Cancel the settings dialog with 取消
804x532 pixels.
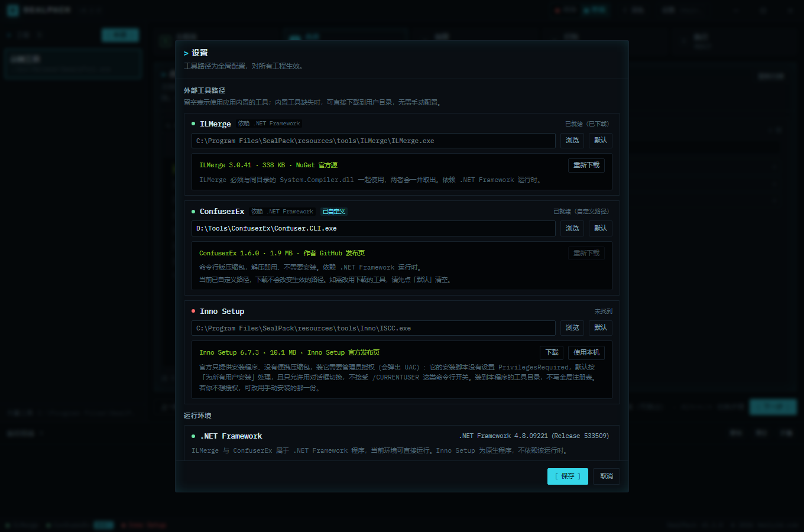[x=607, y=476]
